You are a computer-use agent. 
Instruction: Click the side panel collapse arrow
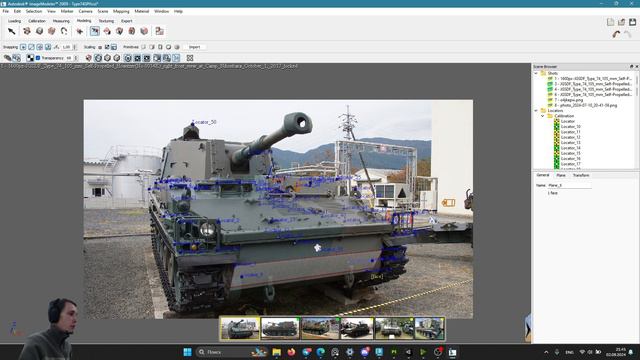point(528,328)
